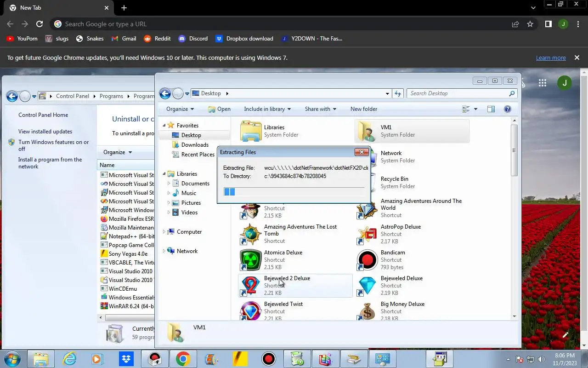This screenshot has width=588, height=368.
Task: Click New folder in toolbar
Action: 364,109
